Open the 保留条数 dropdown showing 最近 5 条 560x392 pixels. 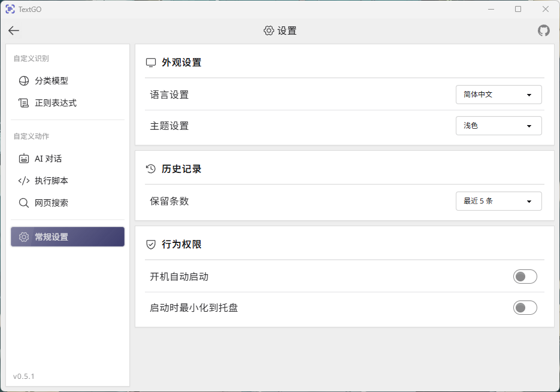(498, 201)
